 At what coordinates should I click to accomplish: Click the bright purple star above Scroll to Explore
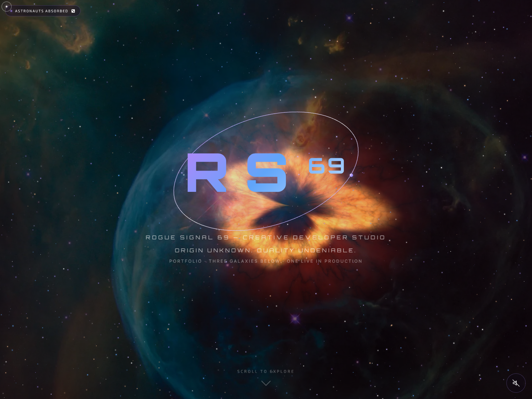[295, 319]
